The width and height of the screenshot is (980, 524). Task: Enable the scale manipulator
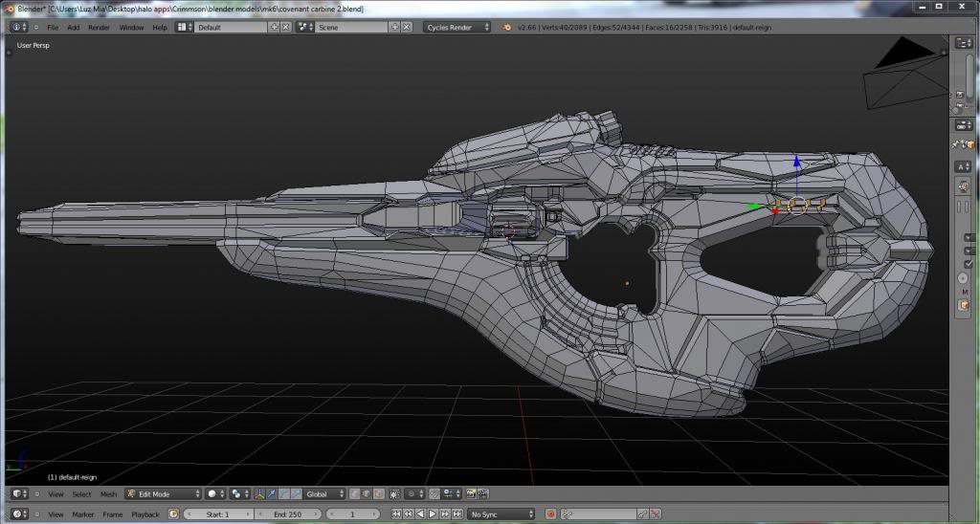coord(297,494)
